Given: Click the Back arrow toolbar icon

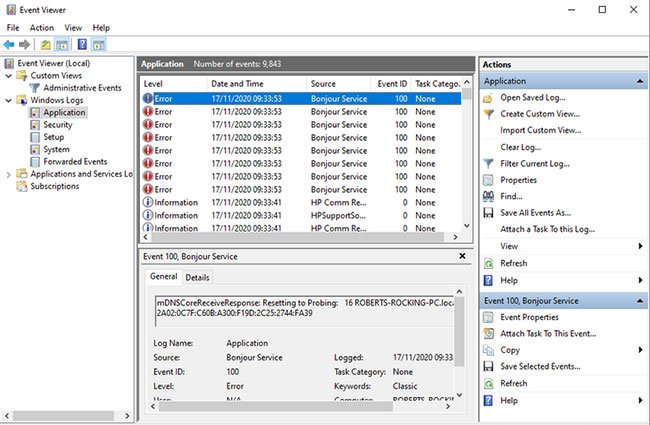Looking at the screenshot, I should tap(9, 44).
